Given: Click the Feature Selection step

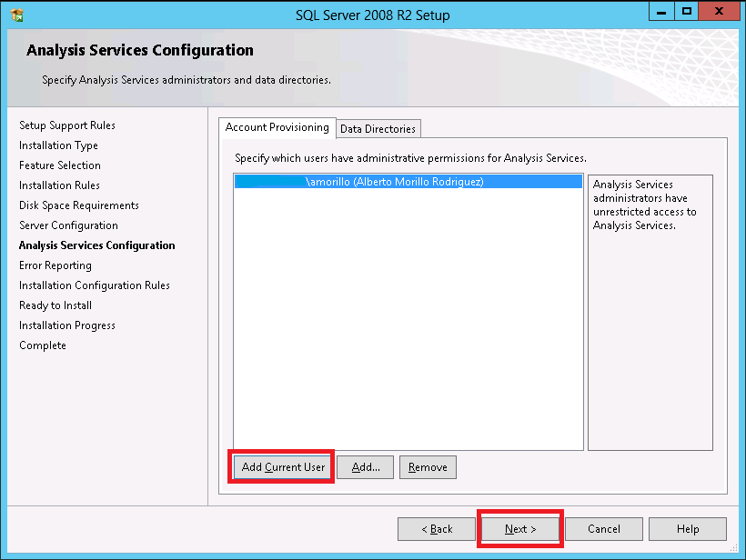Looking at the screenshot, I should pyautogui.click(x=60, y=165).
